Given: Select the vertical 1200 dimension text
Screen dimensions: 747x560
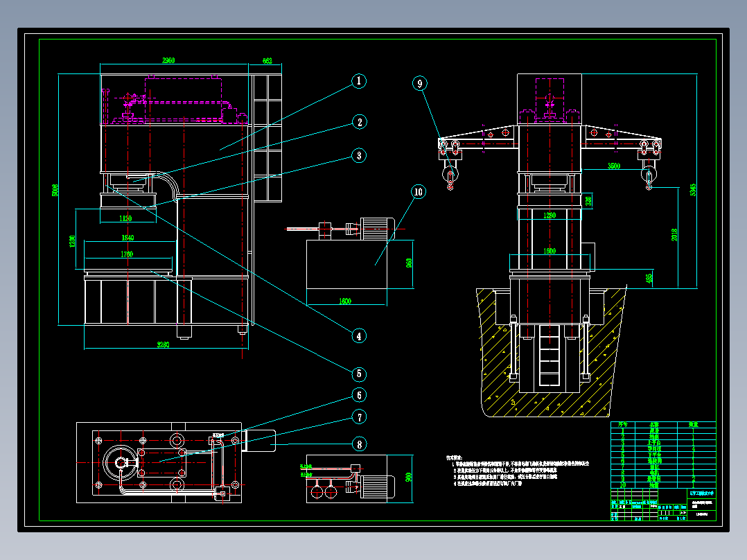Looking at the screenshot, I should click(72, 241).
